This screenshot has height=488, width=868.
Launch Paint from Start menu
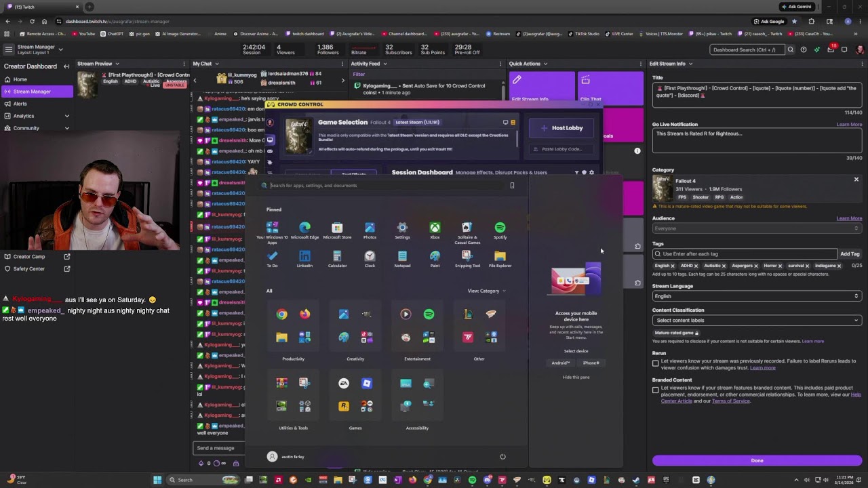435,258
